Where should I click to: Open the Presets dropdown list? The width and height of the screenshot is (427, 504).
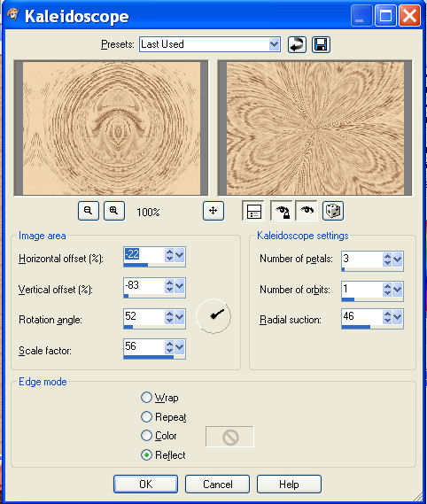click(274, 44)
